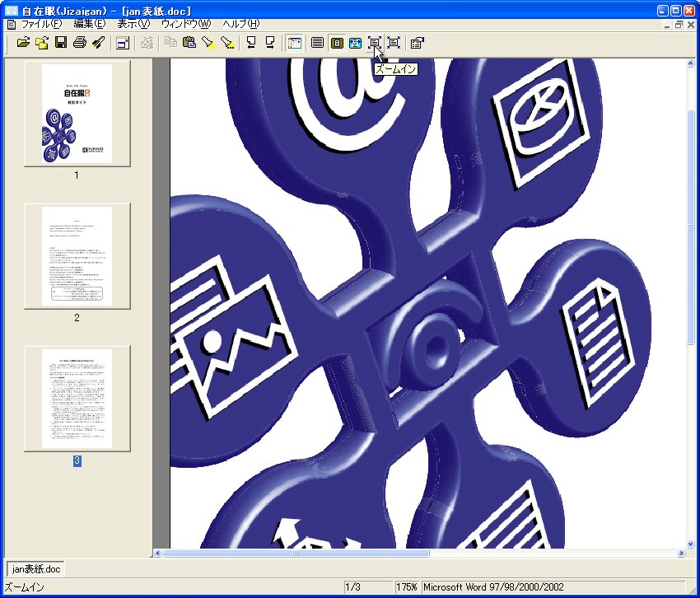
Task: Open the ファイル(F) menu
Action: point(42,24)
